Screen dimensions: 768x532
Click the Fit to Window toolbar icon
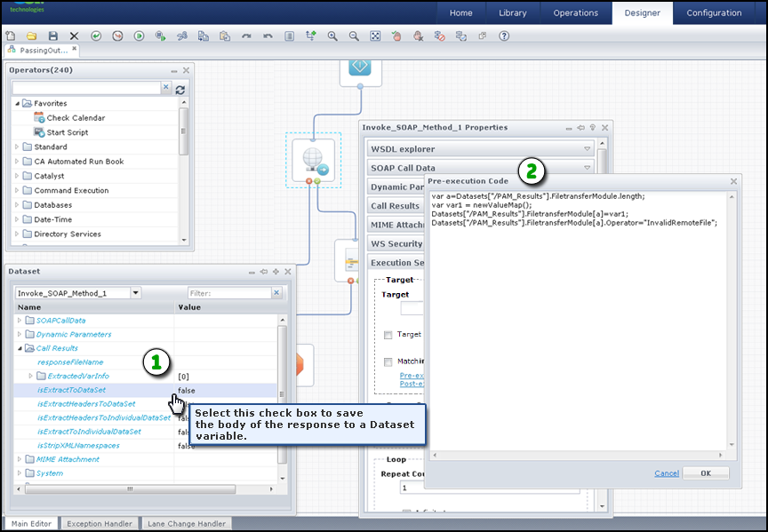[375, 36]
